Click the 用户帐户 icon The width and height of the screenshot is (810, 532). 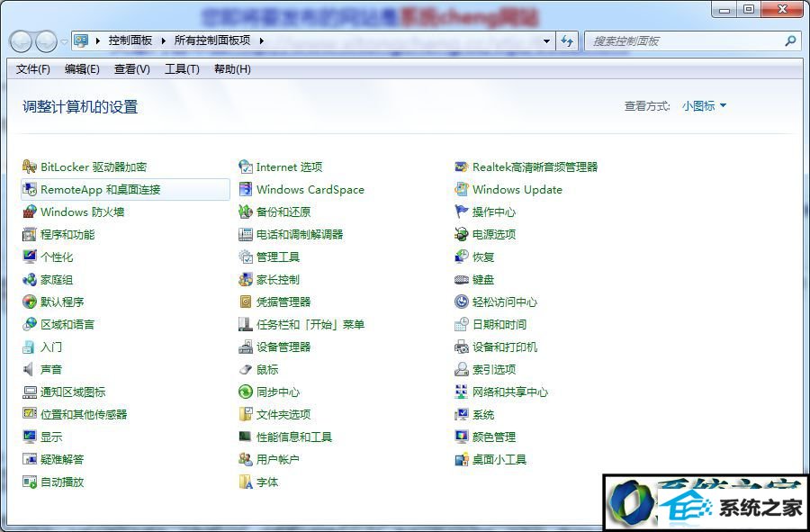point(246,459)
